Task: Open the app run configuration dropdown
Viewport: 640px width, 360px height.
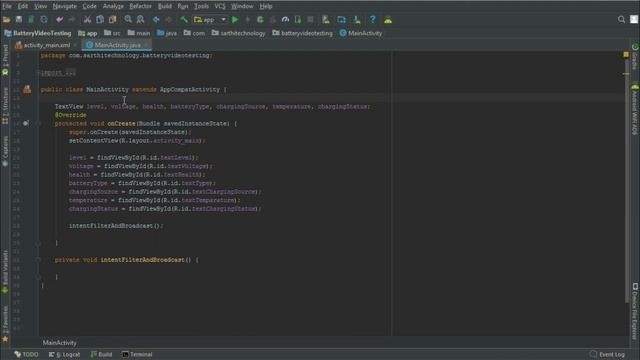Action: [x=210, y=20]
